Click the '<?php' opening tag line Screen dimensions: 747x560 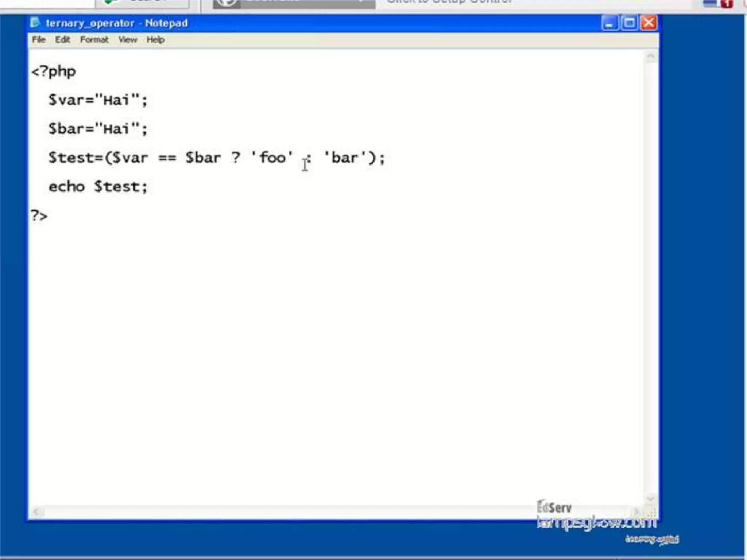pyautogui.click(x=54, y=71)
